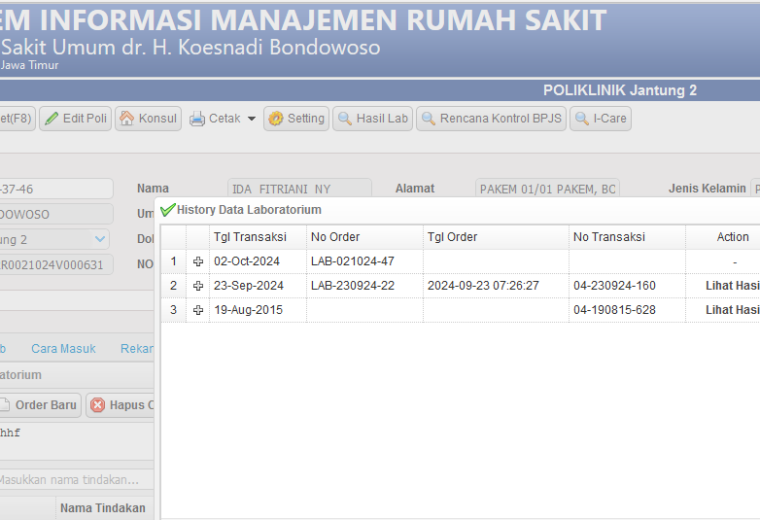Expand the Cetak dropdown arrow

coord(252,119)
